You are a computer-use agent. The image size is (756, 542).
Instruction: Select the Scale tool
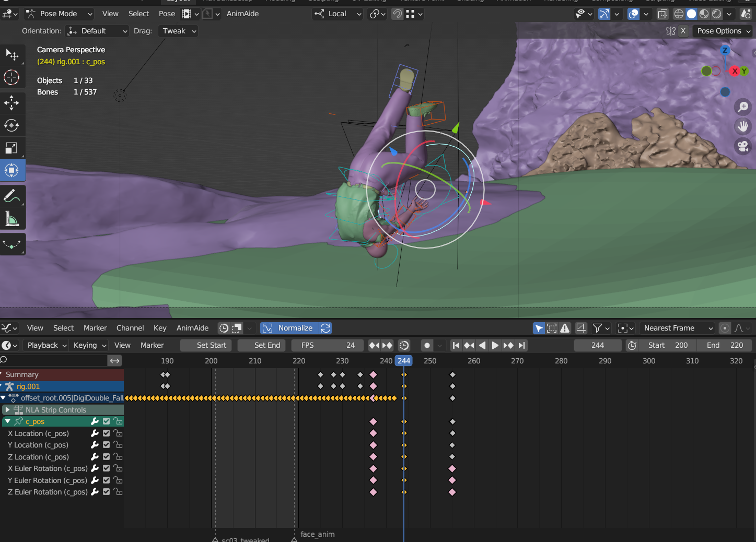pyautogui.click(x=11, y=148)
